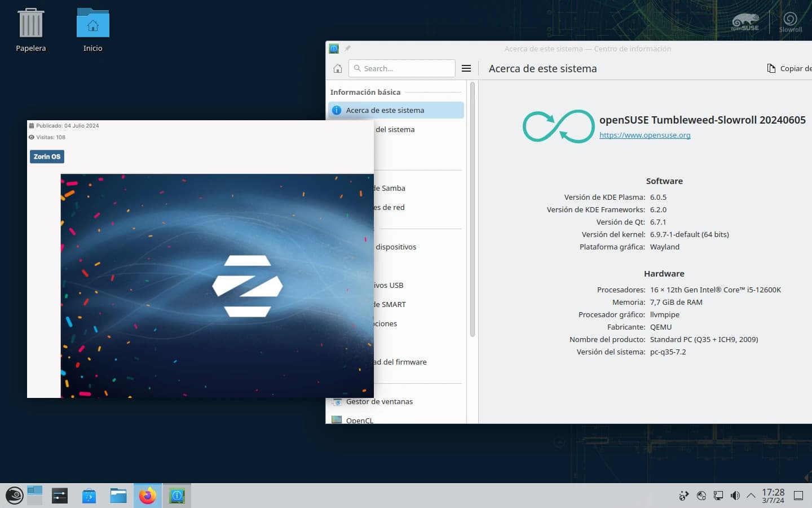This screenshot has width=812, height=508.
Task: Click the 'Wayland' graphics platform value
Action: (665, 247)
